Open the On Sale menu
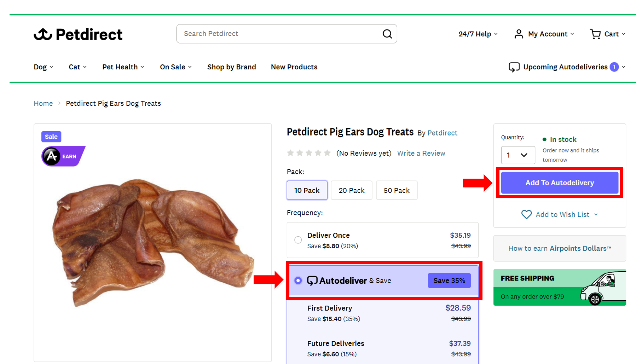 coord(176,67)
